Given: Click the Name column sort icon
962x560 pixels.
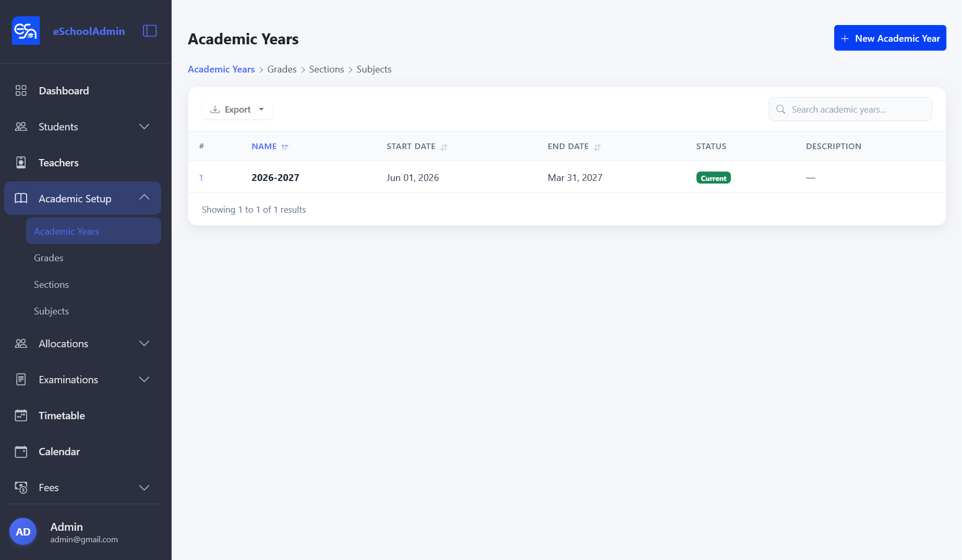Looking at the screenshot, I should point(285,147).
